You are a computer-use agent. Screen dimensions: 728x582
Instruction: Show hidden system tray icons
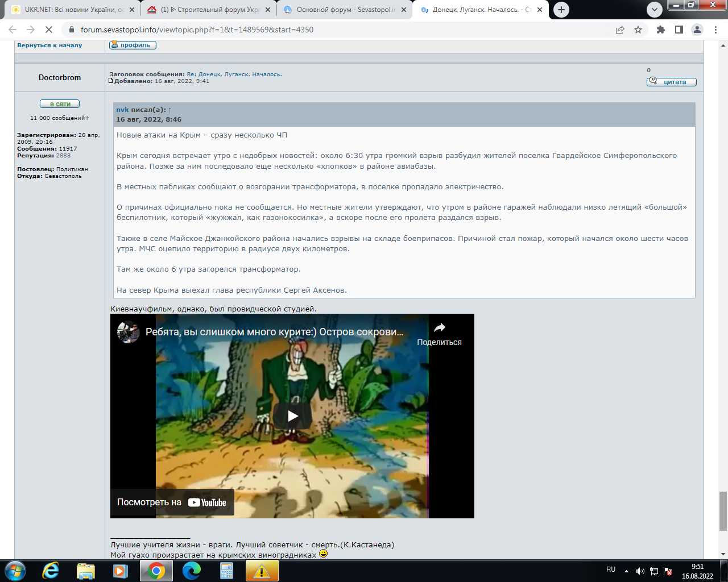(626, 571)
